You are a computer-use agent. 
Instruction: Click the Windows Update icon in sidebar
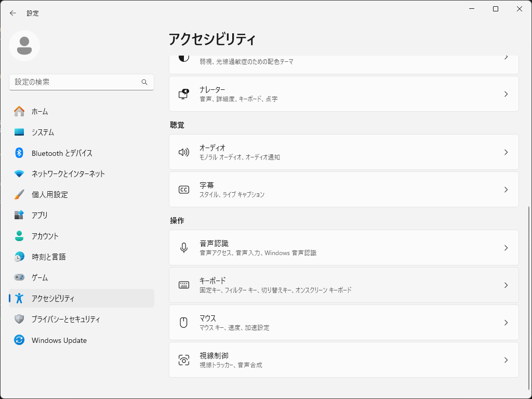(x=20, y=340)
